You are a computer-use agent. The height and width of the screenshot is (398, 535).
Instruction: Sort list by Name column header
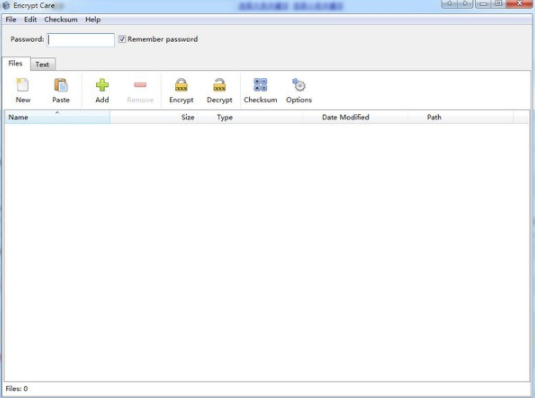click(57, 117)
